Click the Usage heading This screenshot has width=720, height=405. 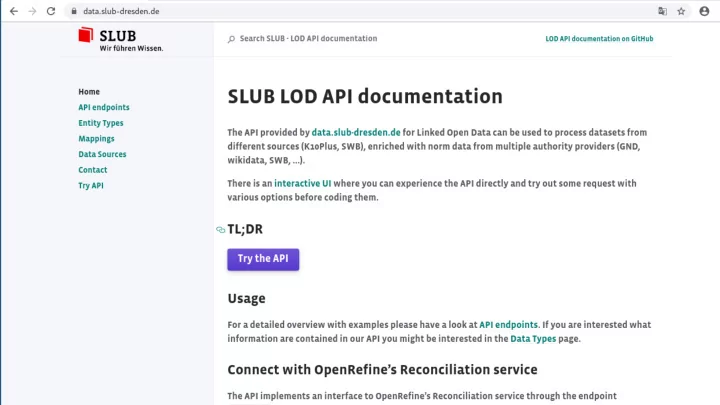pos(247,298)
